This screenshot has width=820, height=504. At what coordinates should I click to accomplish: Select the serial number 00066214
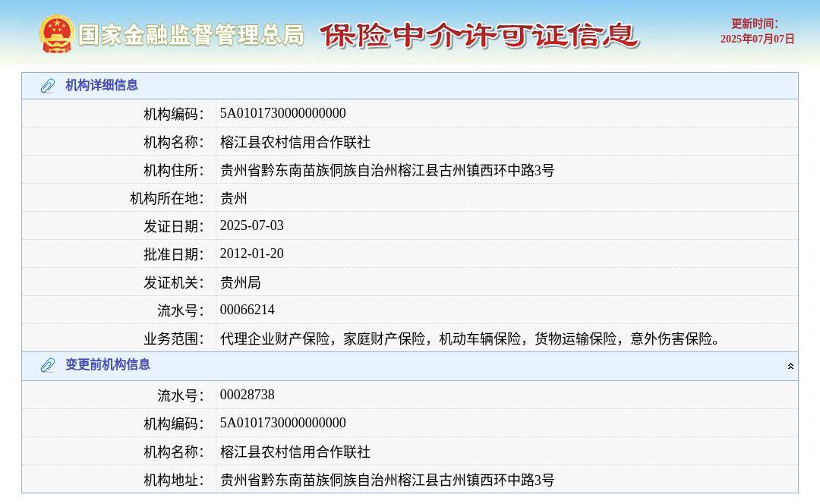pos(247,310)
